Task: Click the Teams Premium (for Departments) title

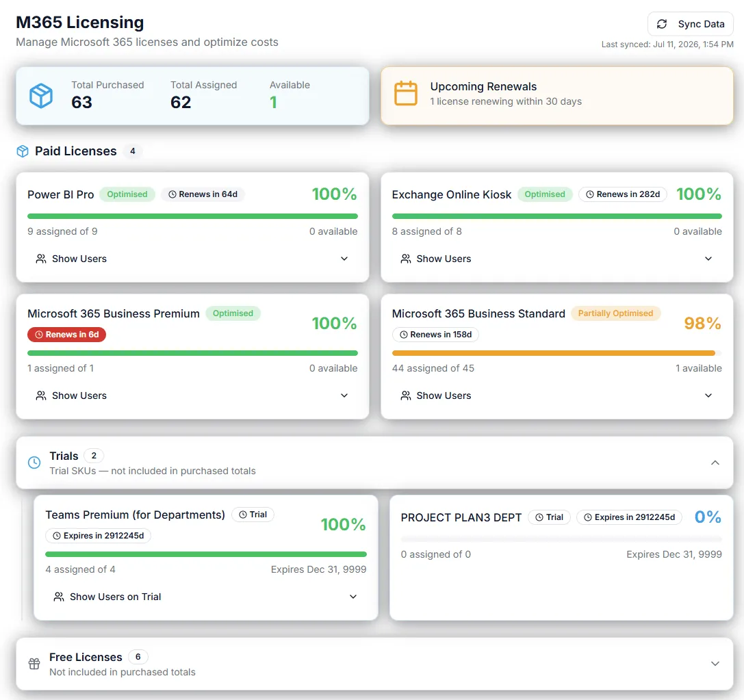Action: coord(136,515)
